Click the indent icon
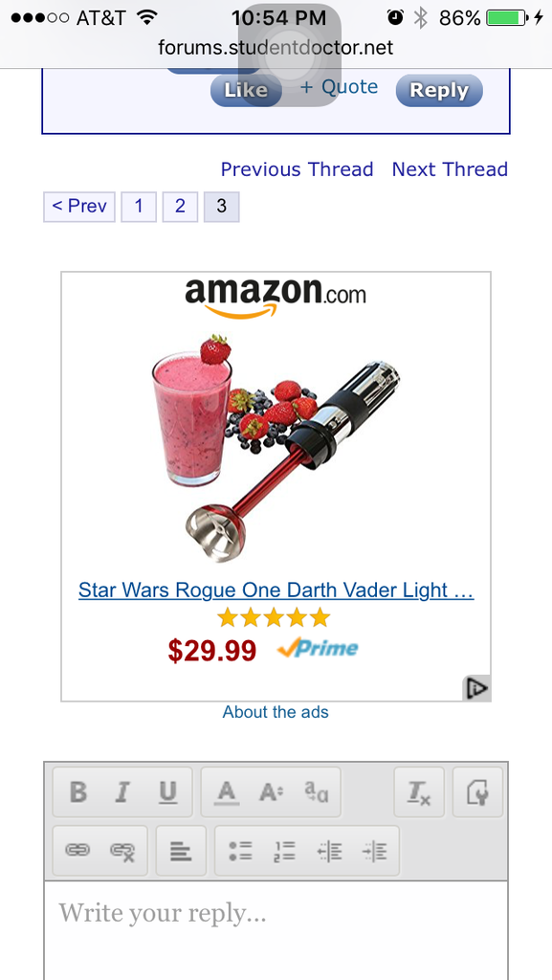The width and height of the screenshot is (552, 980). 375,851
